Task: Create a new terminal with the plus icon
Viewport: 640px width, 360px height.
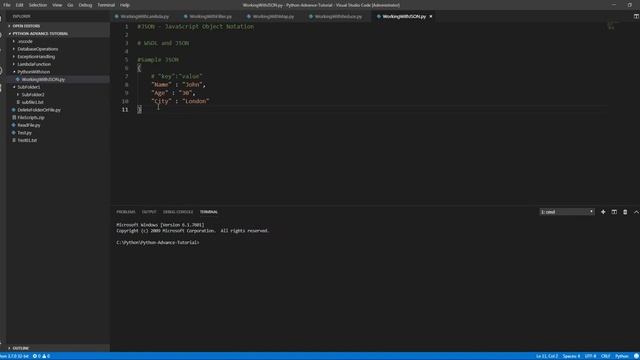Action: (x=603, y=212)
